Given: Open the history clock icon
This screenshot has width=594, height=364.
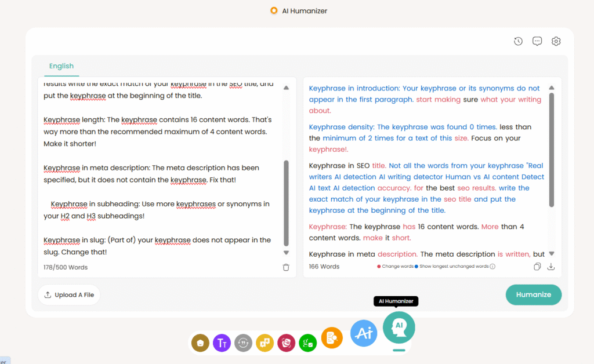Looking at the screenshot, I should pos(517,41).
